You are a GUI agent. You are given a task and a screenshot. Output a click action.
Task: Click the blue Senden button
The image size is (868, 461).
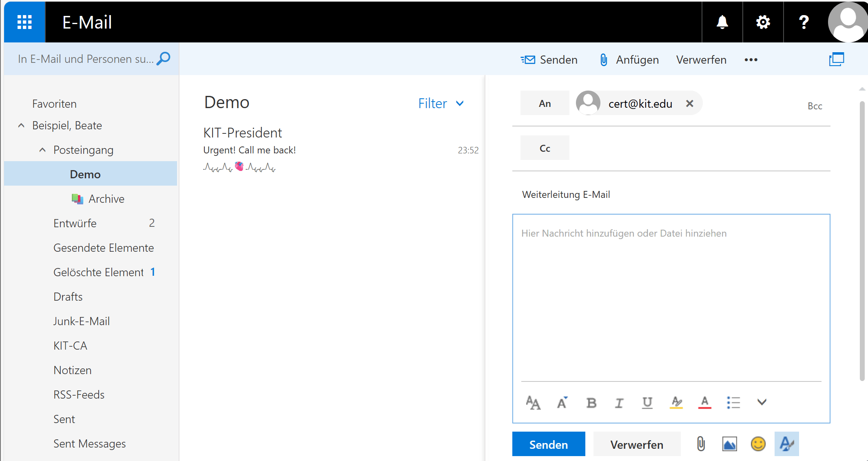tap(548, 444)
